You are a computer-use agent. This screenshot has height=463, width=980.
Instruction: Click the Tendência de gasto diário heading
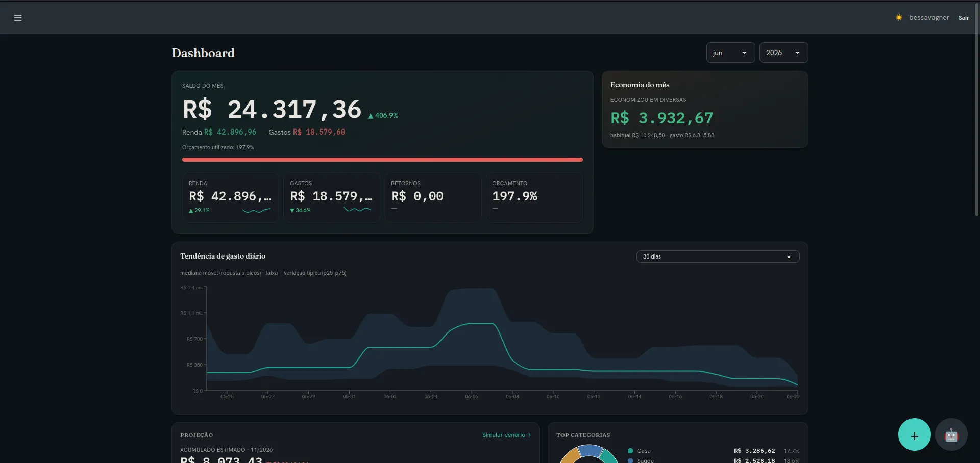pyautogui.click(x=223, y=256)
